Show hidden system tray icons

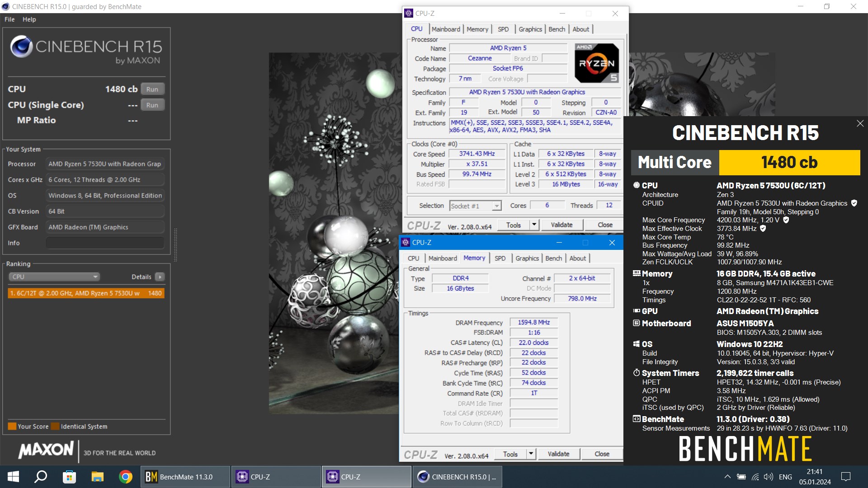coord(727,477)
